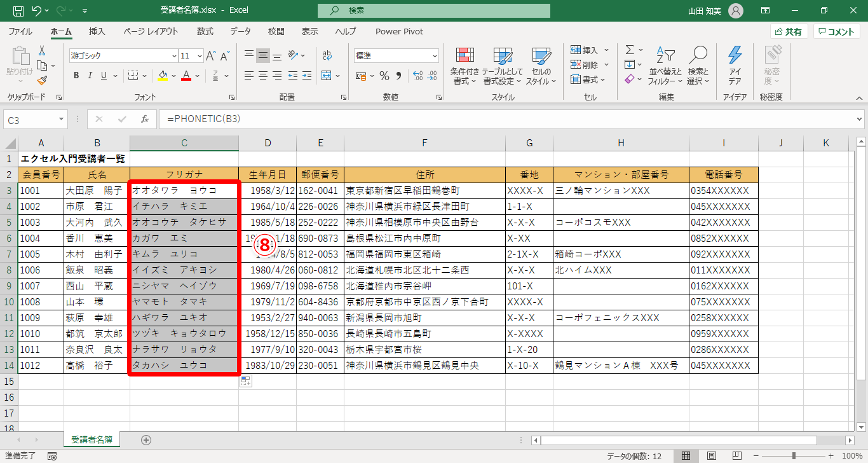Open the font color dropdown arrow
Screen dimensions: 868x463
198,76
